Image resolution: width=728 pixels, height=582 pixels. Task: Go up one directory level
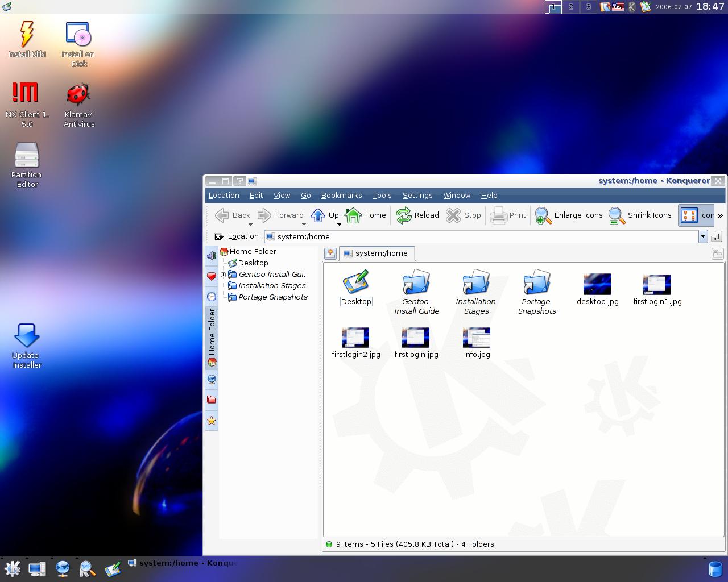[318, 215]
